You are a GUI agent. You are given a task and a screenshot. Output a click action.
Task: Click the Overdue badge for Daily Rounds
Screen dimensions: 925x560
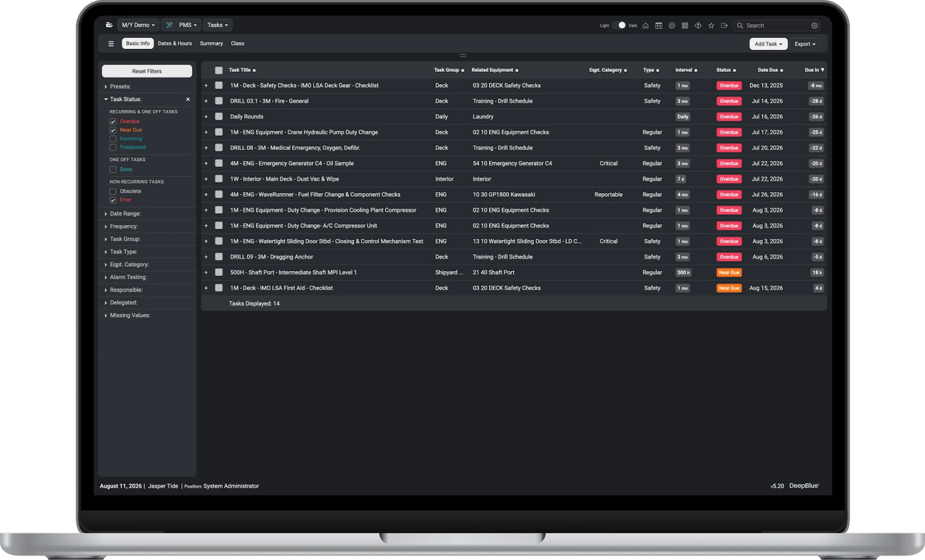tap(729, 117)
